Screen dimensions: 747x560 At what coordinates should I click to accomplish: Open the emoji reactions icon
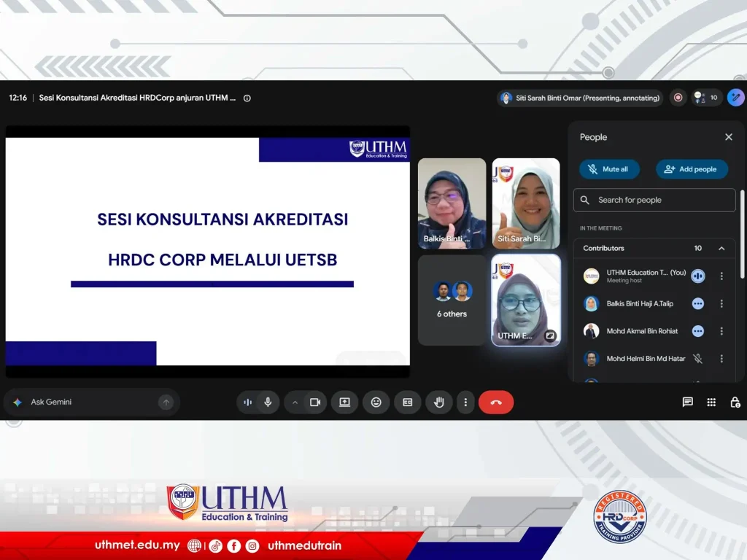point(376,402)
